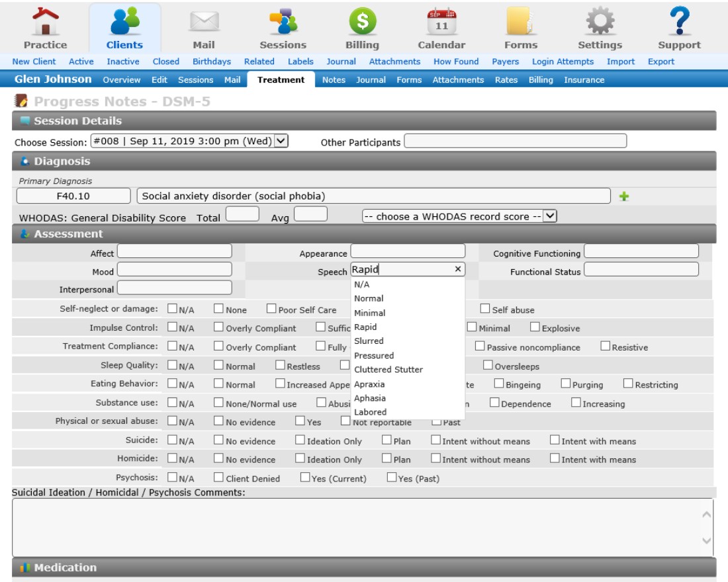728x582 pixels.
Task: Open the Practice home icon
Action: tap(45, 21)
